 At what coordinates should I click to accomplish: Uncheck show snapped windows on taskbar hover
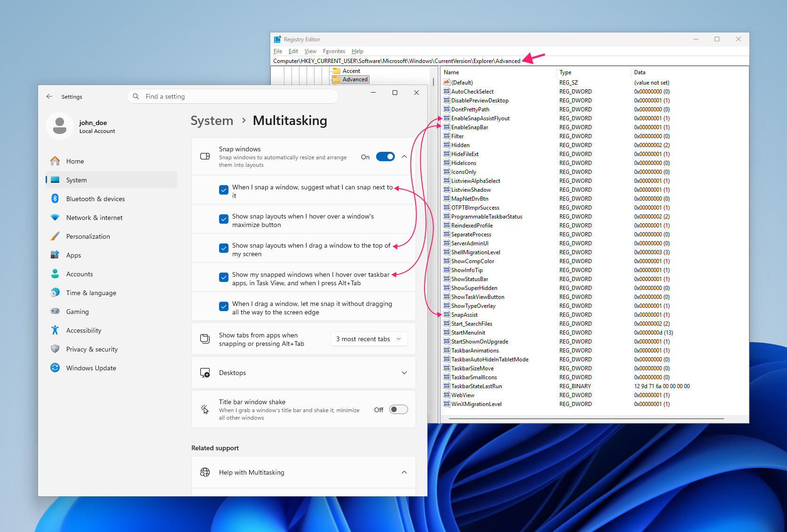224,277
